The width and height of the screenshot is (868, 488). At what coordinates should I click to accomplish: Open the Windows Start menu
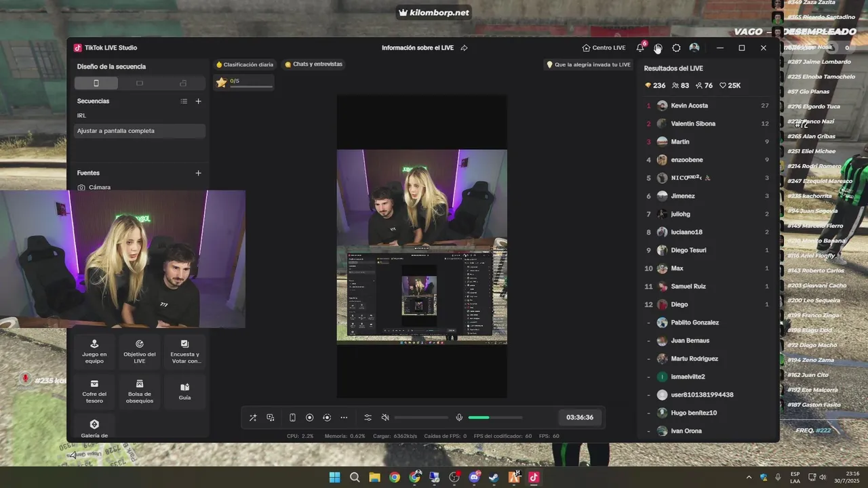click(334, 477)
